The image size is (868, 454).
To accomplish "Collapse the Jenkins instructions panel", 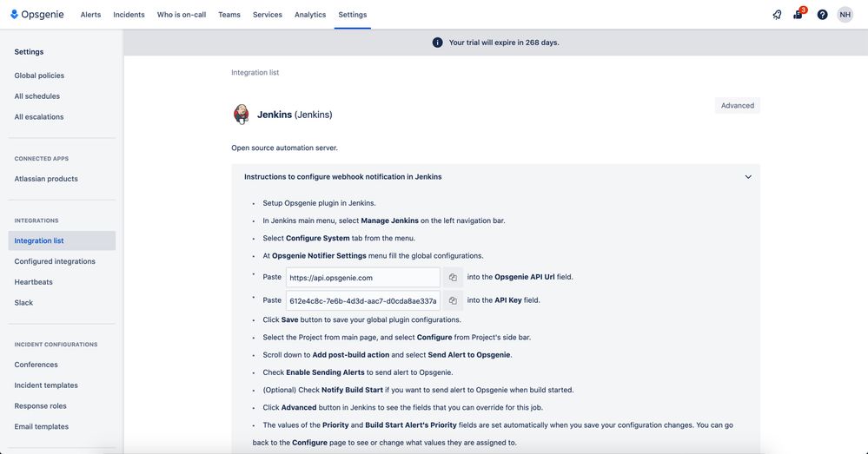I will 748,177.
